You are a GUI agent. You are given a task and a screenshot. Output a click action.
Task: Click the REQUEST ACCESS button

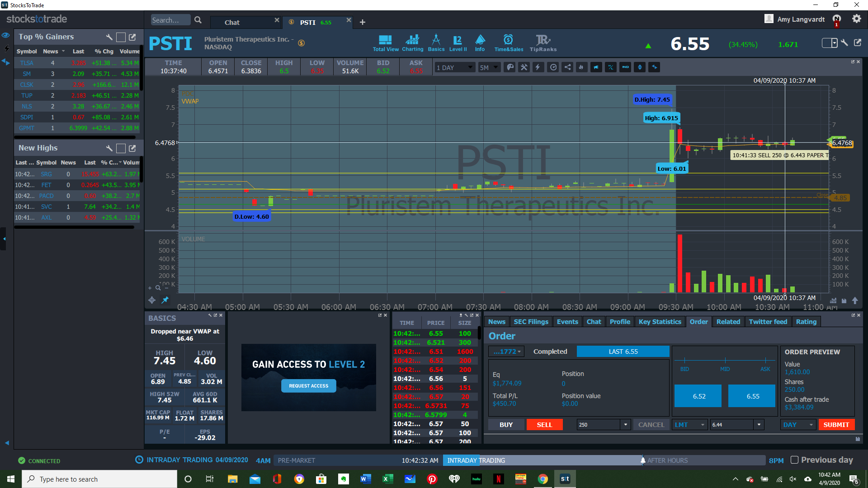pos(309,386)
